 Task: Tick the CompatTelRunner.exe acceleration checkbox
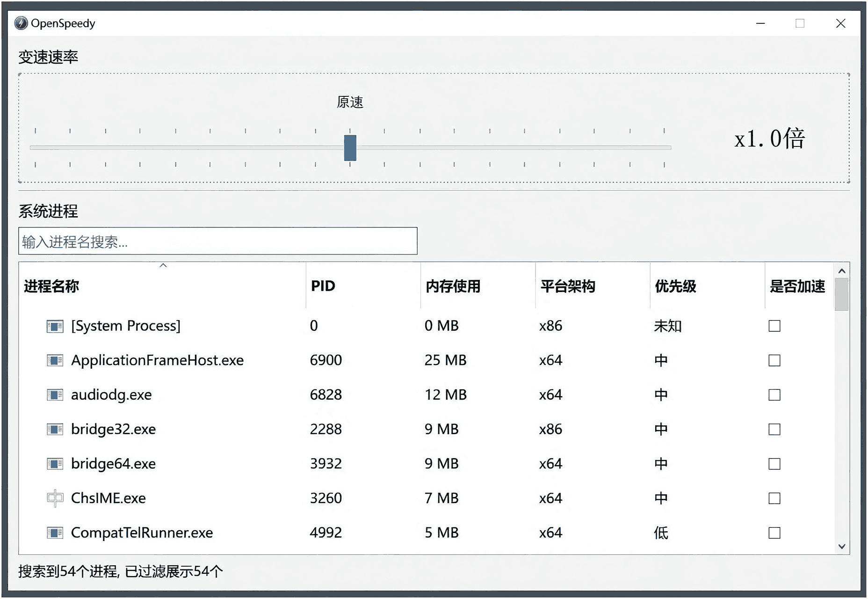click(774, 533)
